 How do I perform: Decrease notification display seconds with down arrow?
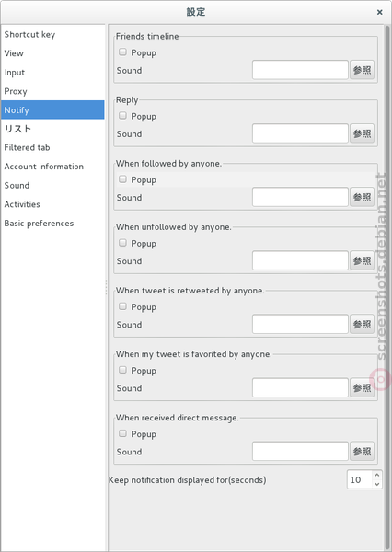coord(377,484)
